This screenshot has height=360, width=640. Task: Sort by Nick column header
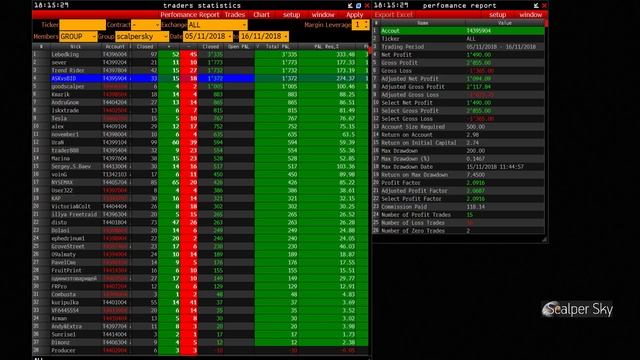pyautogui.click(x=76, y=47)
